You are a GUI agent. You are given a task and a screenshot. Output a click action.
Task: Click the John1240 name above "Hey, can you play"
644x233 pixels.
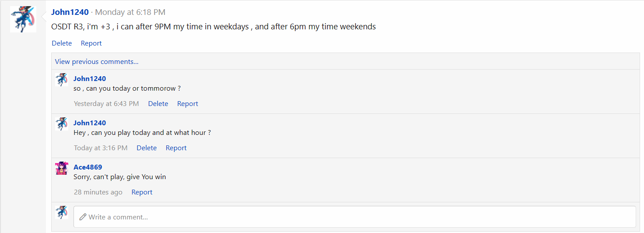point(90,123)
